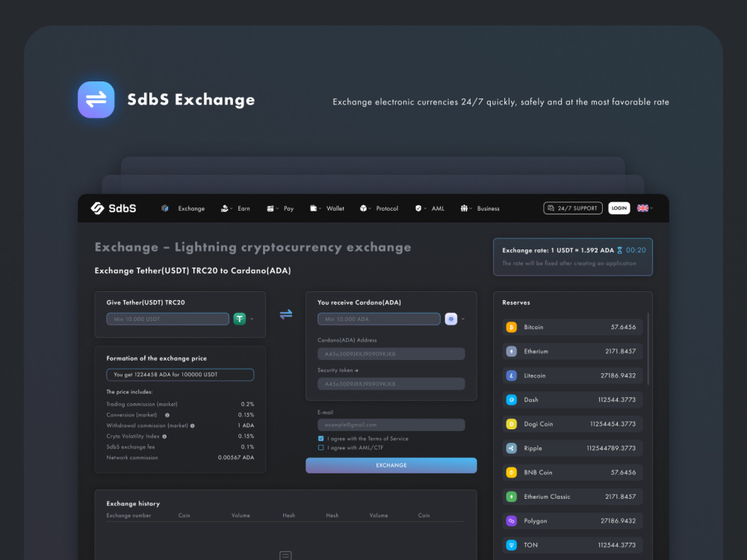This screenshot has width=747, height=560.
Task: Click the Cardano coin icon
Action: point(450,319)
